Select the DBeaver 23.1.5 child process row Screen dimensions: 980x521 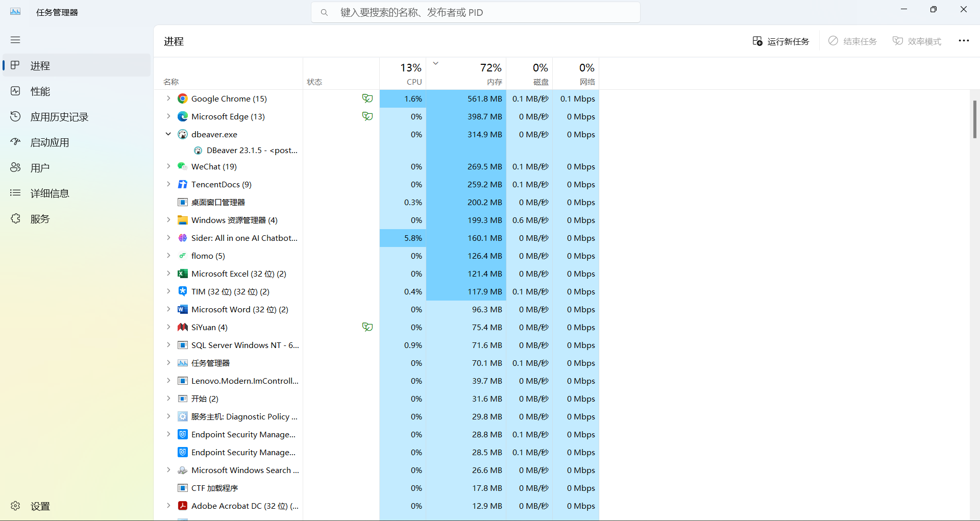[377, 150]
